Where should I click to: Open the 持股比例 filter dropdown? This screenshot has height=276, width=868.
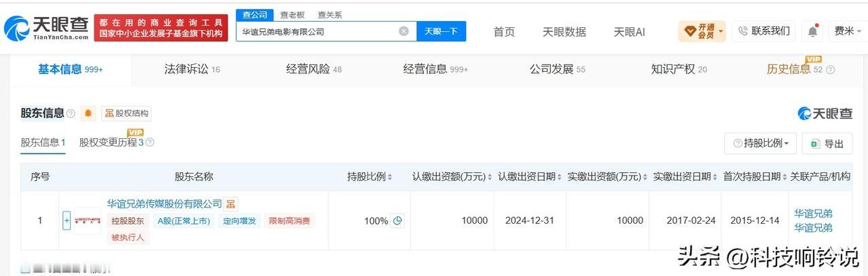point(760,143)
